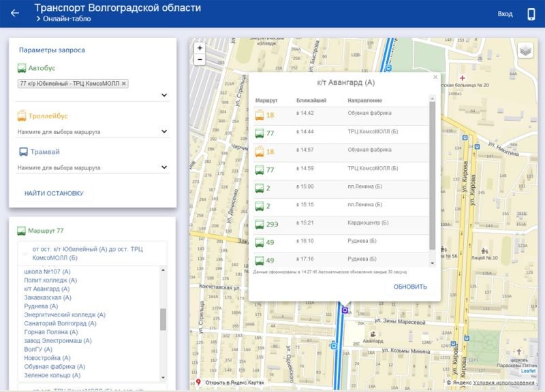This screenshot has height=392, width=545.
Task: Expand the trolleybus route dropdown
Action: pos(164,131)
